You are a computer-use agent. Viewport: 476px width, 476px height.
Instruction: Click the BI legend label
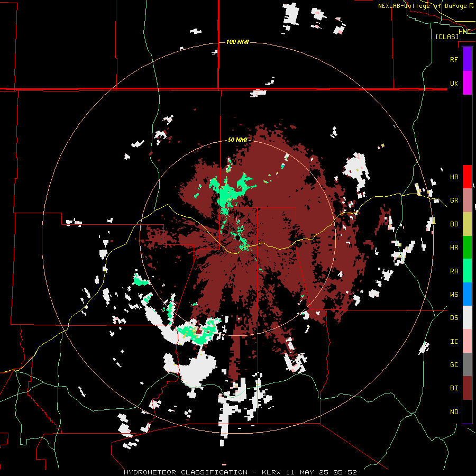pos(454,388)
